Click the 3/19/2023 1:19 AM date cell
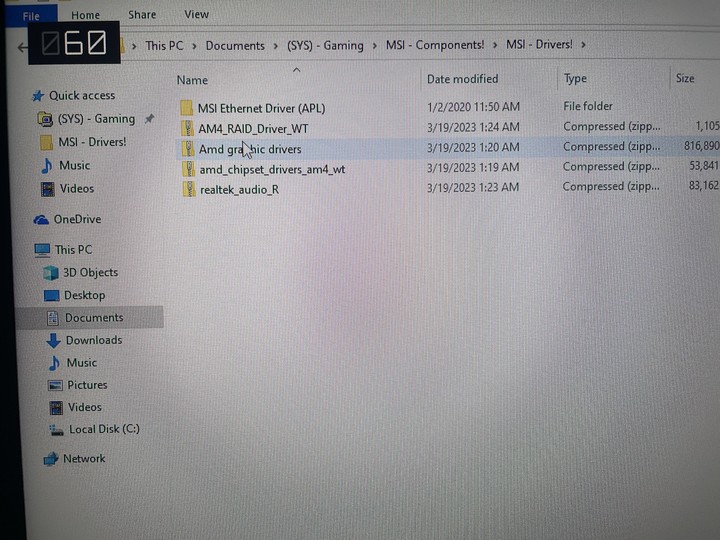Image resolution: width=720 pixels, height=540 pixels. coord(473,167)
